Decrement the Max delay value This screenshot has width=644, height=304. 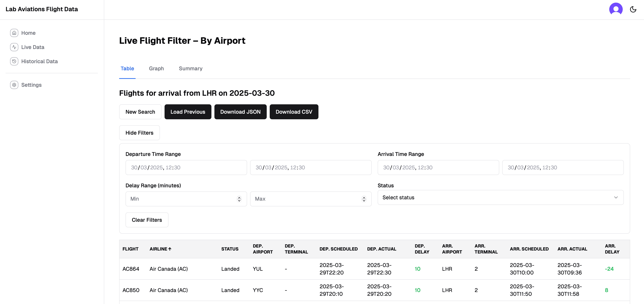click(x=364, y=200)
